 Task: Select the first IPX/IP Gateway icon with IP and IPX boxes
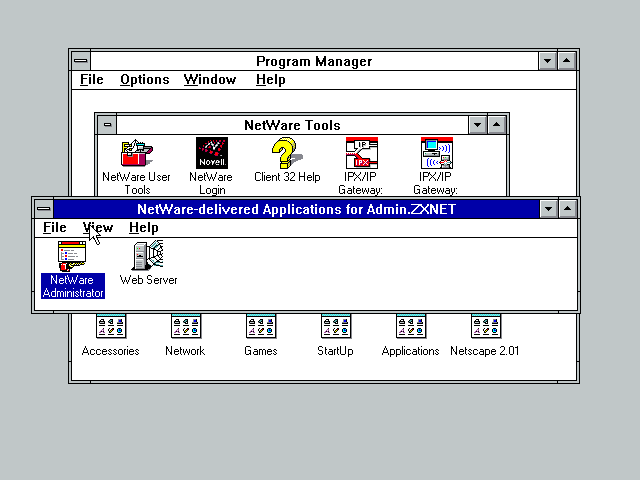[x=362, y=153]
